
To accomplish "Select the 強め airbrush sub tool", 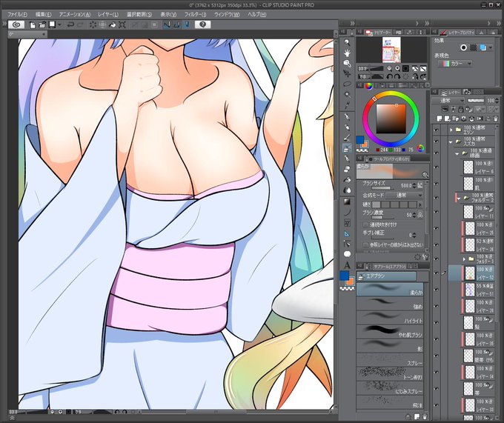I will tap(390, 303).
